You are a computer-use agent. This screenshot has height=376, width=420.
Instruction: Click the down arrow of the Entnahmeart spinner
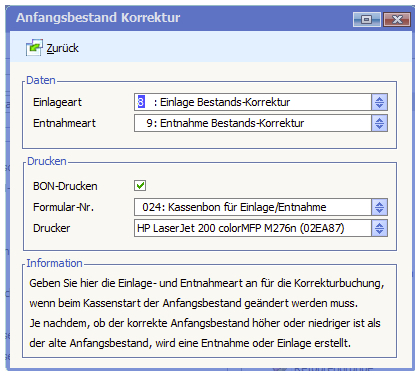[x=379, y=127]
